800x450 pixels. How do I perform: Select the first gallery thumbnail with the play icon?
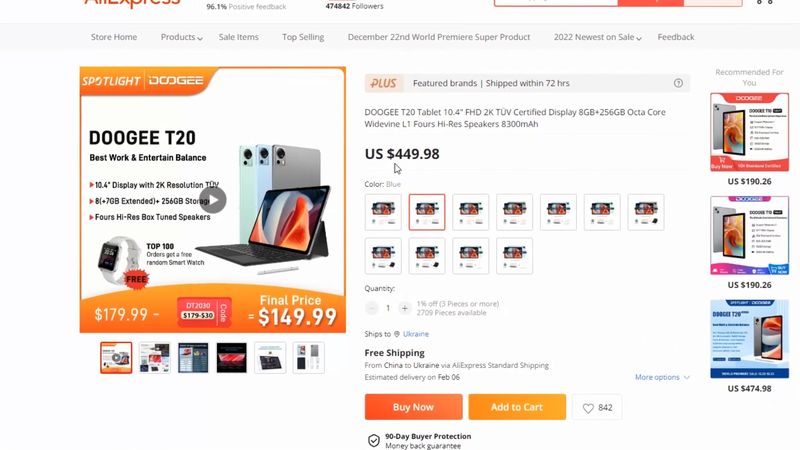click(x=116, y=358)
